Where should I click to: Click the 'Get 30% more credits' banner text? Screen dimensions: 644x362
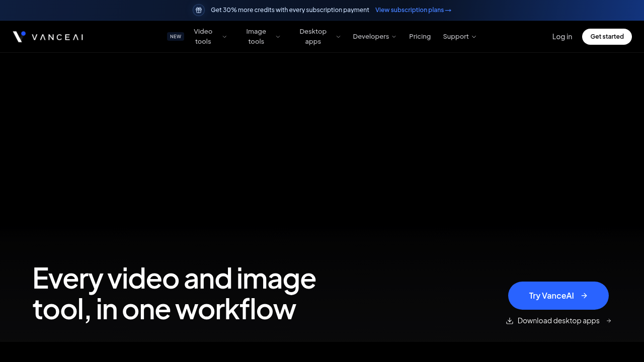[x=290, y=10]
